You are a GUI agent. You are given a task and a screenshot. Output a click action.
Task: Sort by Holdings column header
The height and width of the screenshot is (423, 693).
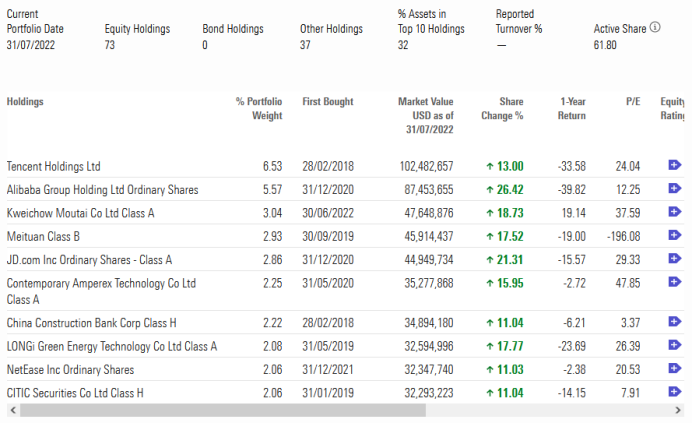25,102
